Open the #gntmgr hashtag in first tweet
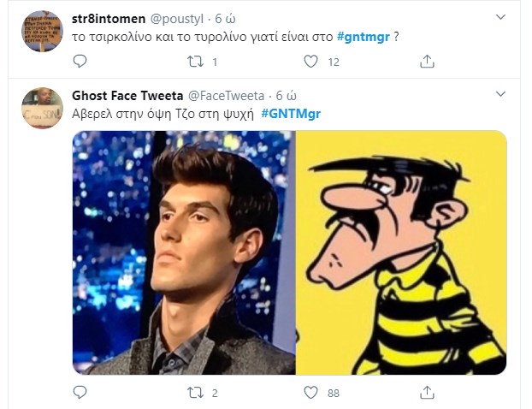The width and height of the screenshot is (532, 409). point(364,36)
